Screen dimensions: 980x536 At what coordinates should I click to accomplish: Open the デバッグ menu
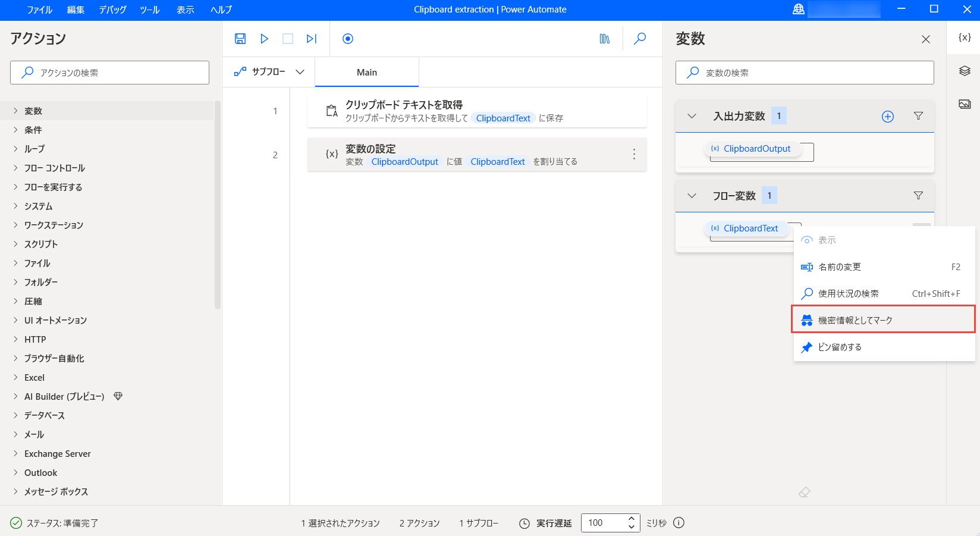[x=113, y=10]
